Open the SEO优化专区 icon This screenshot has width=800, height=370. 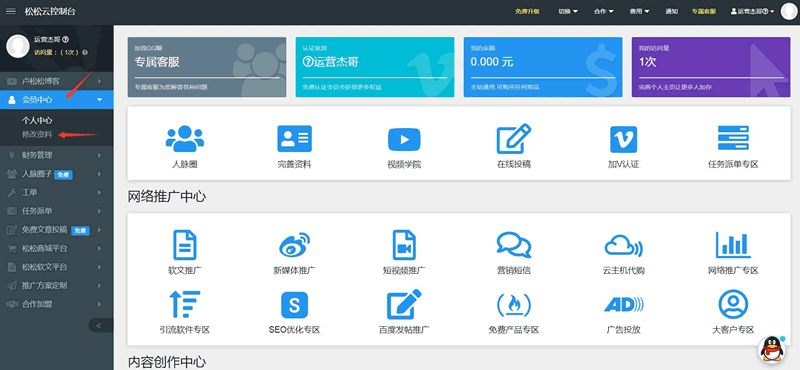pyautogui.click(x=294, y=305)
